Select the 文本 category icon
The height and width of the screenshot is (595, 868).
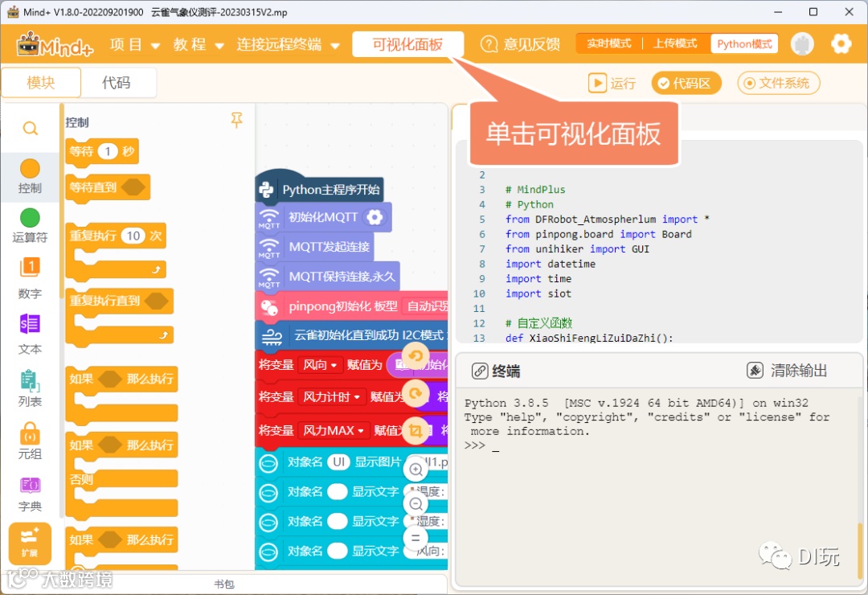point(30,323)
